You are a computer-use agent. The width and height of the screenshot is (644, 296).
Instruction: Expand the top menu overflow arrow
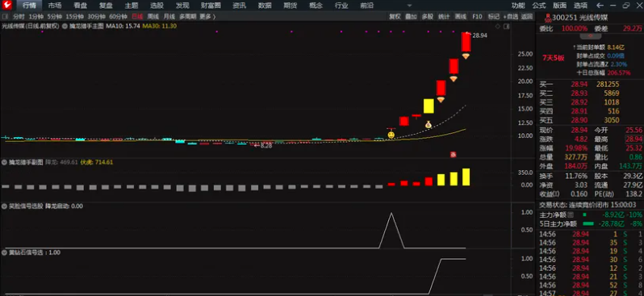coord(409,6)
